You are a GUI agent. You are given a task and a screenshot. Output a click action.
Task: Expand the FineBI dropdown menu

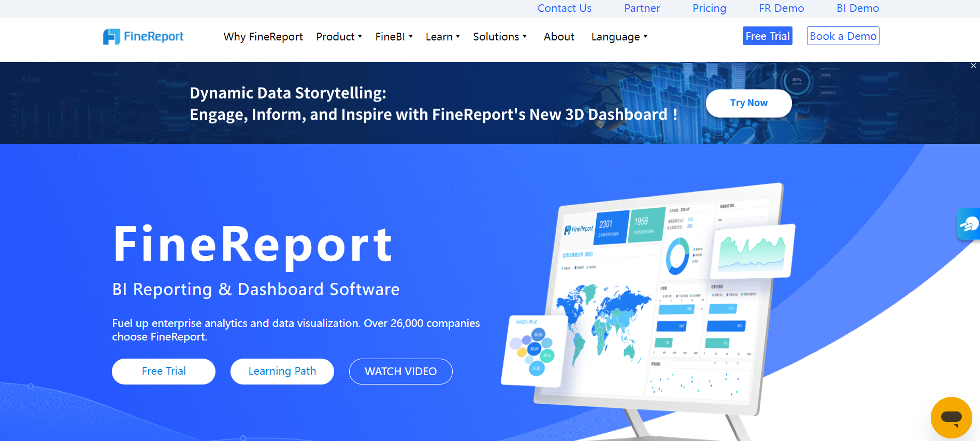tap(394, 37)
